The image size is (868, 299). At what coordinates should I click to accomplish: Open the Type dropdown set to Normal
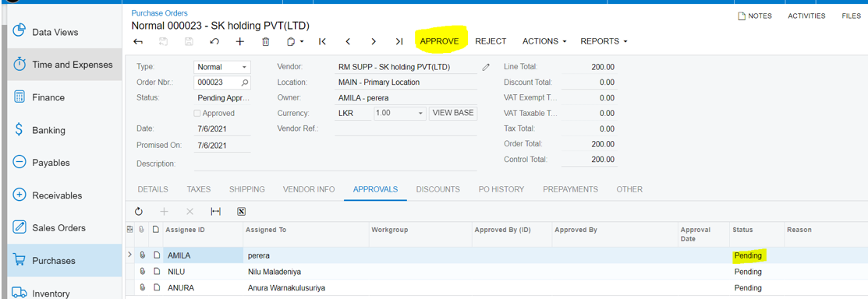click(222, 67)
